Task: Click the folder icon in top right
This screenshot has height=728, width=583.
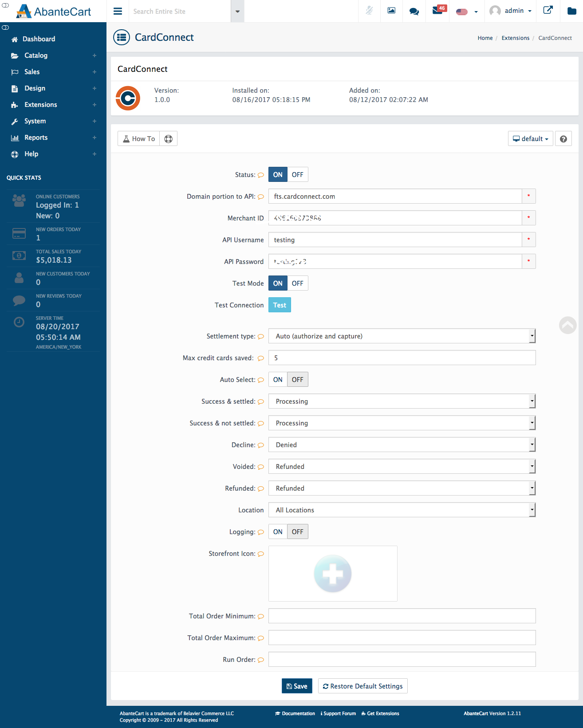Action: [572, 11]
